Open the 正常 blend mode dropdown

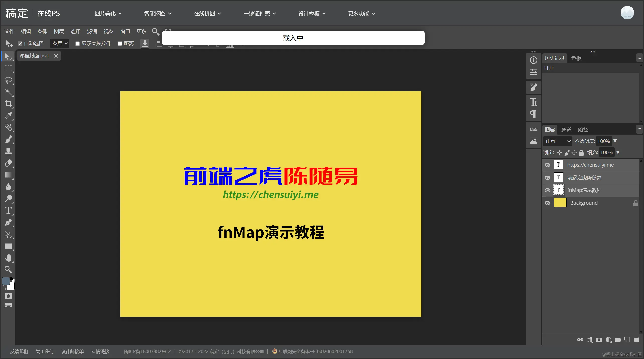point(557,141)
